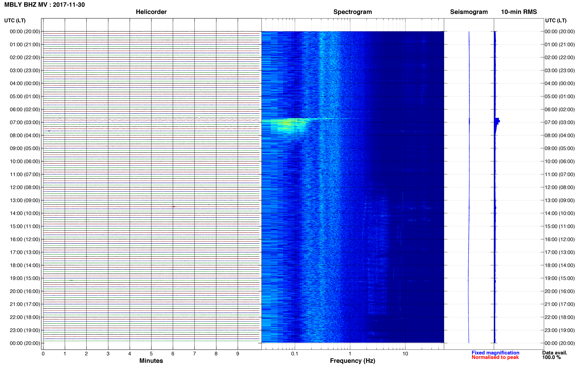Click 12:00 (08:00) on the Helicorder time axis
Viewport: 588px width, 368px height.
pyautogui.click(x=25, y=187)
